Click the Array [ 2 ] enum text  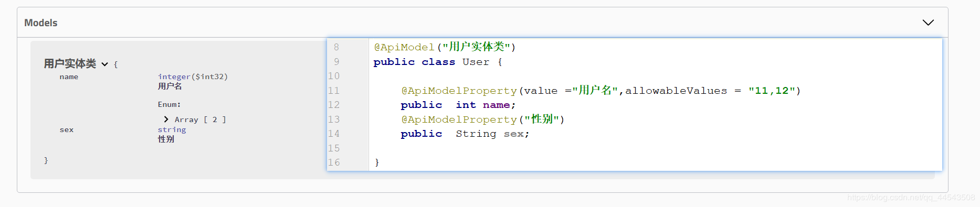click(x=201, y=119)
